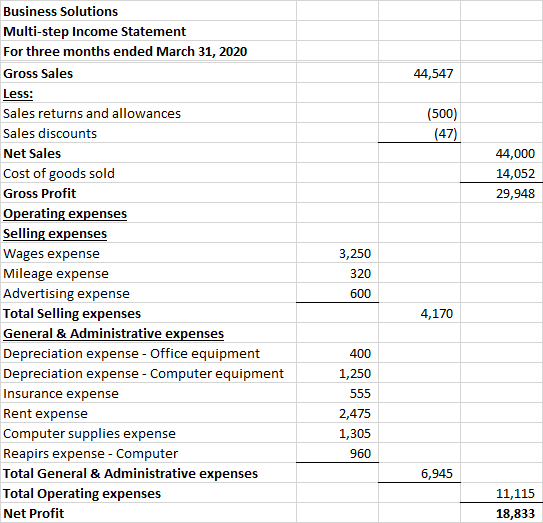The height and width of the screenshot is (523, 543).
Task: Select the 2,475 rent value
Action: click(x=355, y=414)
